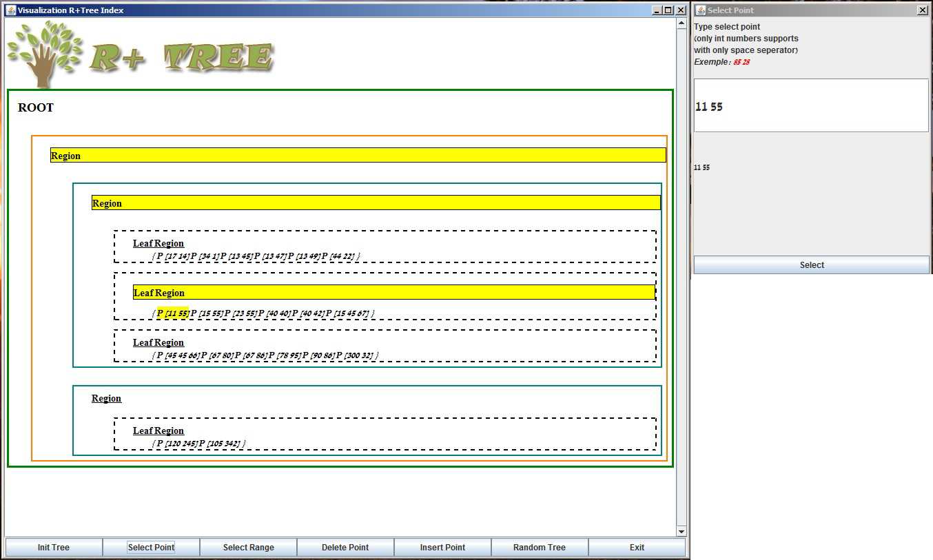Click Select in the Select Point window
This screenshot has height=560, width=933.
click(x=812, y=265)
